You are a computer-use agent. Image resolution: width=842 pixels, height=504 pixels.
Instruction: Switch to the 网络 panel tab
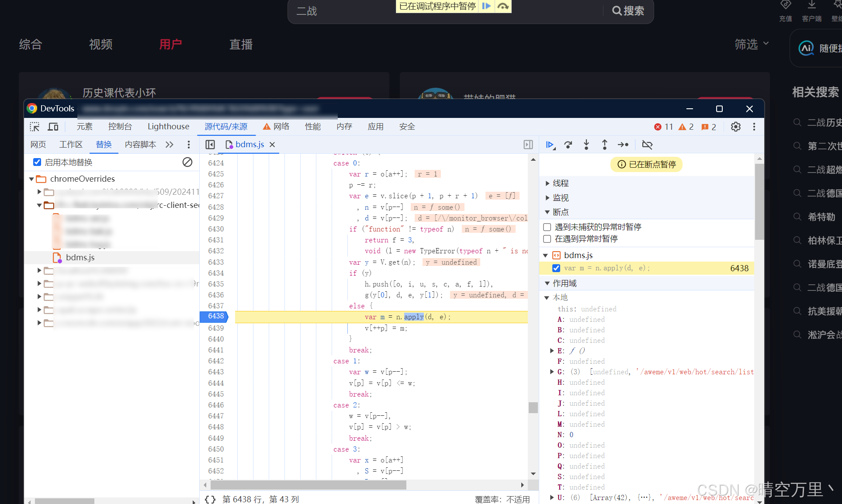pyautogui.click(x=281, y=127)
